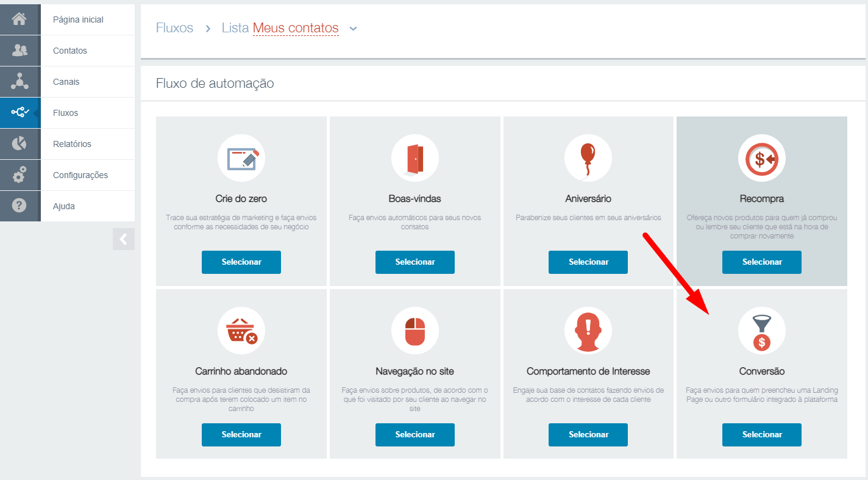Viewport: 868px width, 480px height.
Task: Click the Comportamento de Interesse title
Action: point(588,371)
